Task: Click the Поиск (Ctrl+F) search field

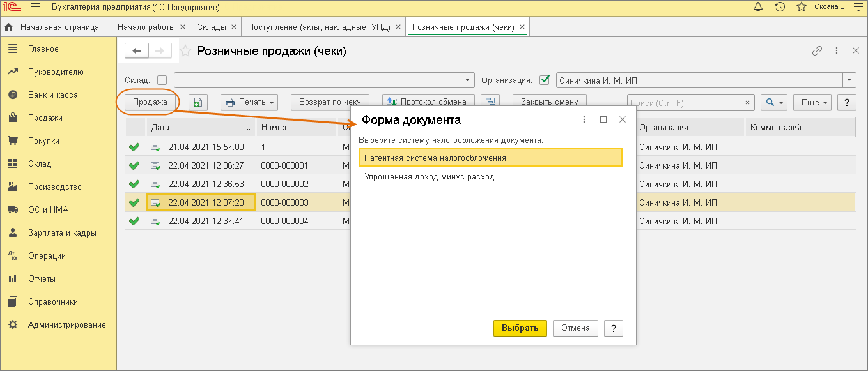Action: [684, 102]
